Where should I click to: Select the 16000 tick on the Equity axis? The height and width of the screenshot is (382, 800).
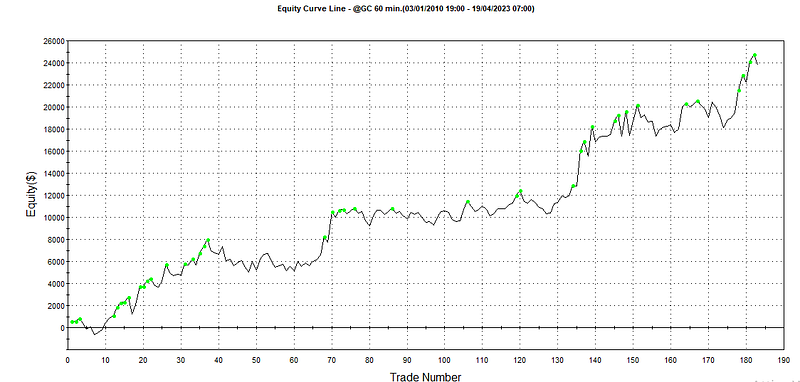[x=54, y=151]
